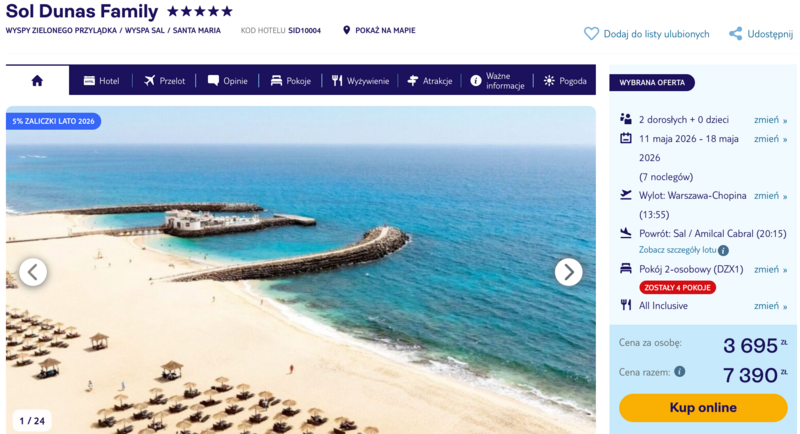The image size is (800, 434).
Task: Show previous photo with left arrow
Action: (33, 272)
